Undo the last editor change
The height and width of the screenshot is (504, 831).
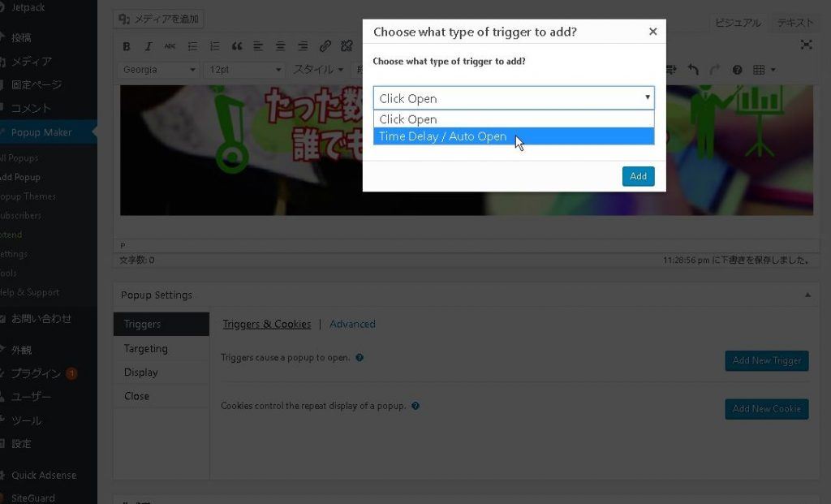(x=694, y=70)
